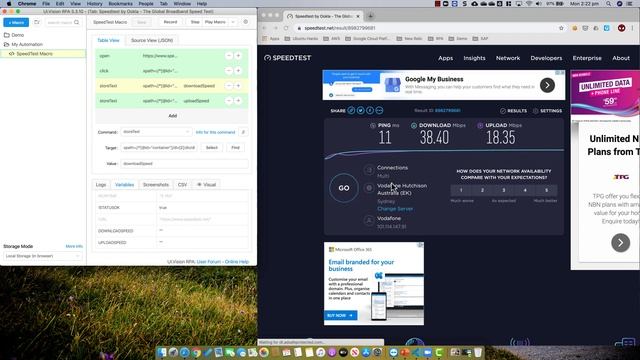
Task: Click the Speedtest logo
Action: coord(288,58)
